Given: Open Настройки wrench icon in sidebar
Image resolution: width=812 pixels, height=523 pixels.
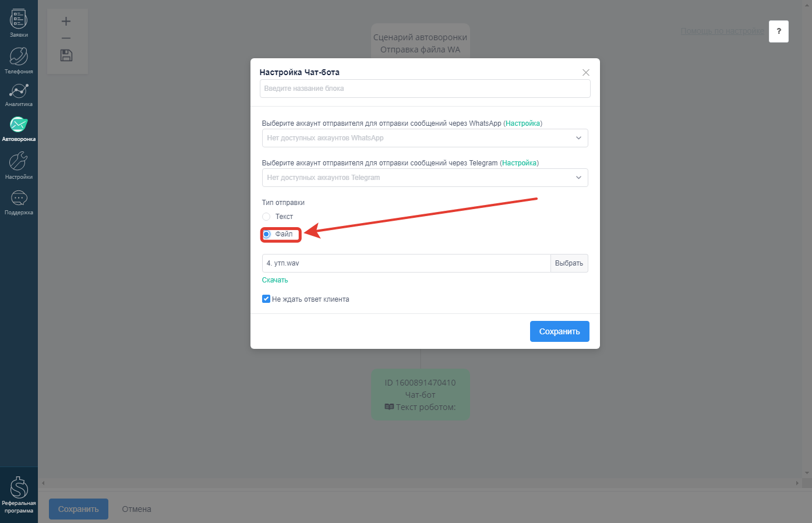Looking at the screenshot, I should (x=19, y=165).
